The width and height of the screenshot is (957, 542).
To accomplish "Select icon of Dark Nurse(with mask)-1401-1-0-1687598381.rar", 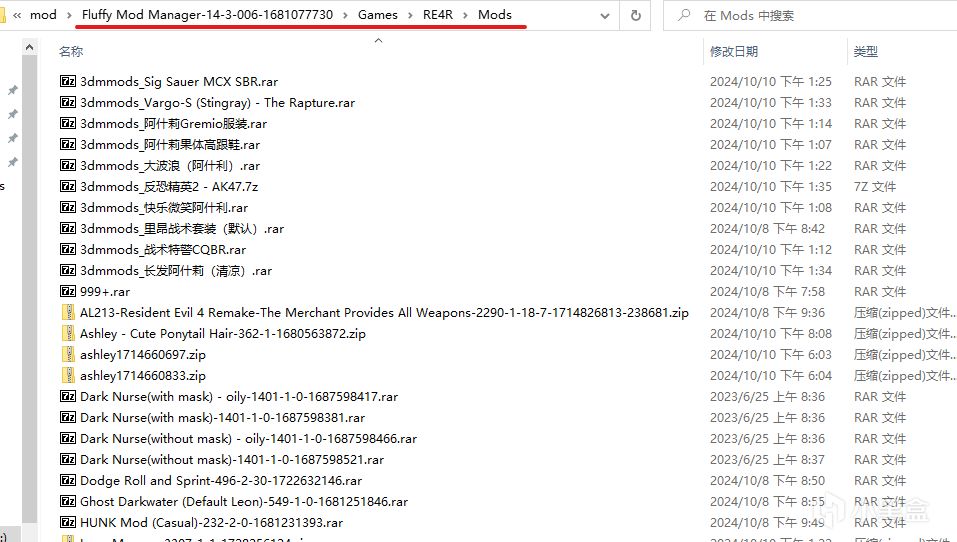I will tap(68, 417).
